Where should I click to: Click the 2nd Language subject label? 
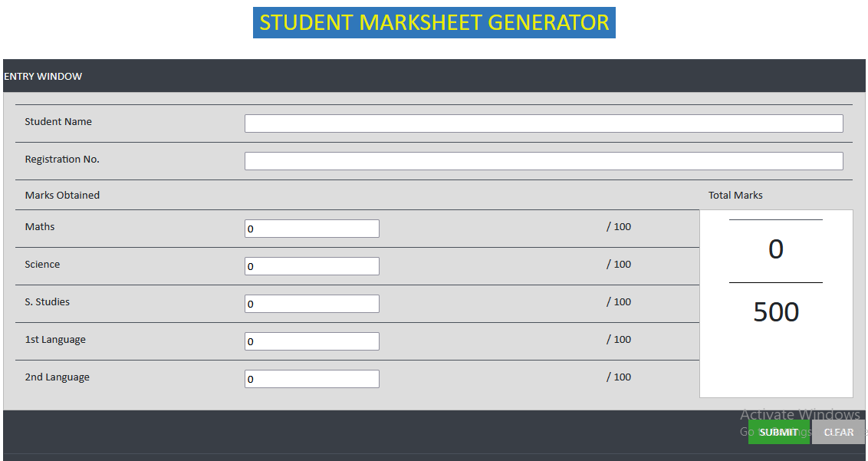(57, 377)
